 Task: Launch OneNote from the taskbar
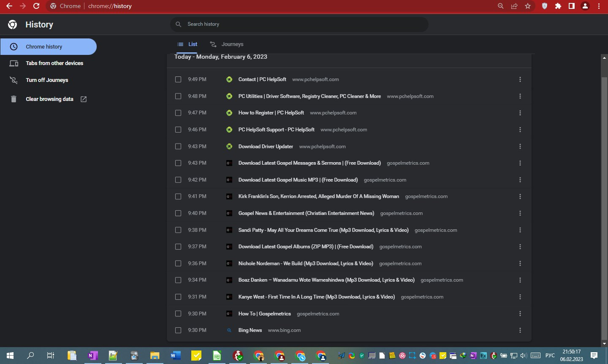(92, 356)
